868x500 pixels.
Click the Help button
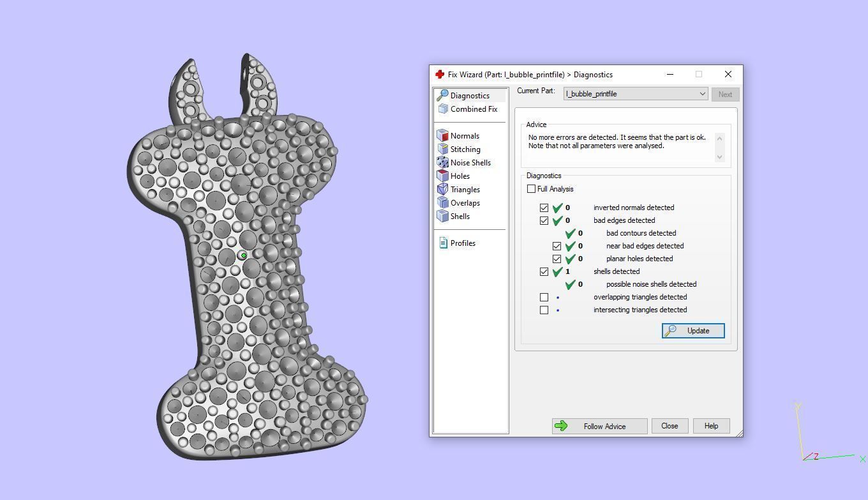point(711,426)
